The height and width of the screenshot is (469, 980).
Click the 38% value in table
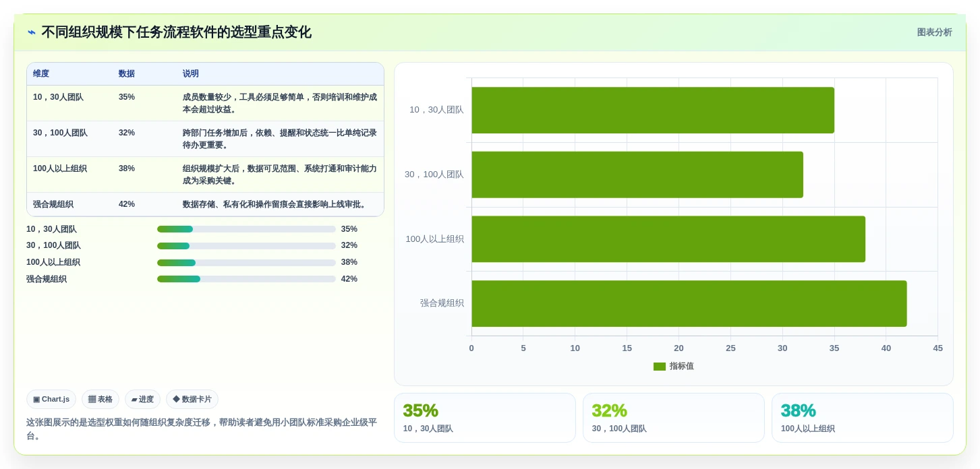[127, 168]
